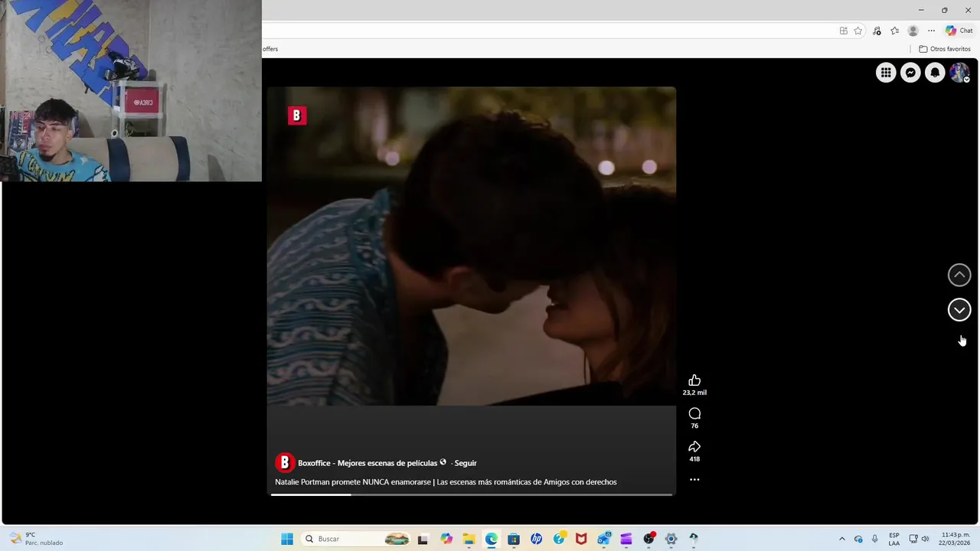
Task: Click the 'Natalie Portman promete NUNCA enamorarse' caption
Action: click(446, 482)
